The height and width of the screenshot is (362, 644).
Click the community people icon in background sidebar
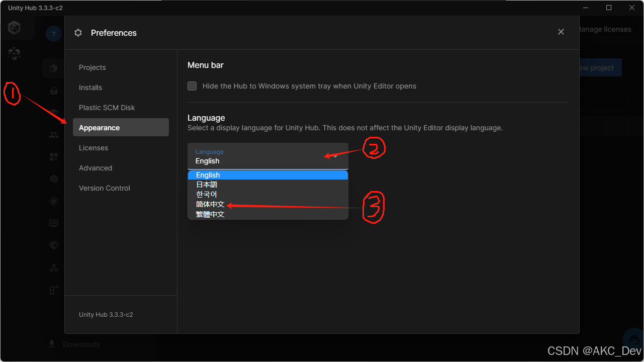point(54,135)
